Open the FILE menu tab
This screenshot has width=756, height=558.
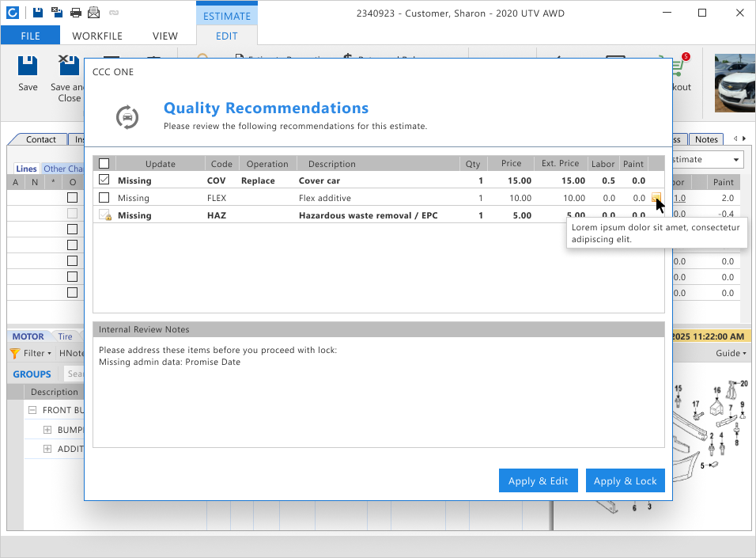(30, 36)
